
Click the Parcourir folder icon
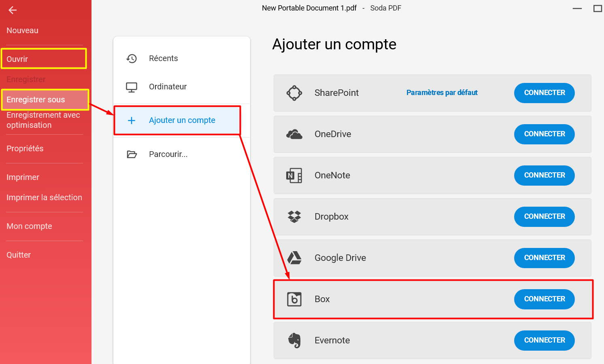[132, 154]
